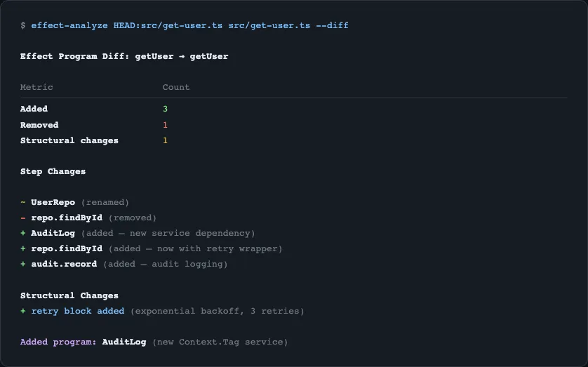
Task: Click the Removed row label
Action: coord(39,125)
